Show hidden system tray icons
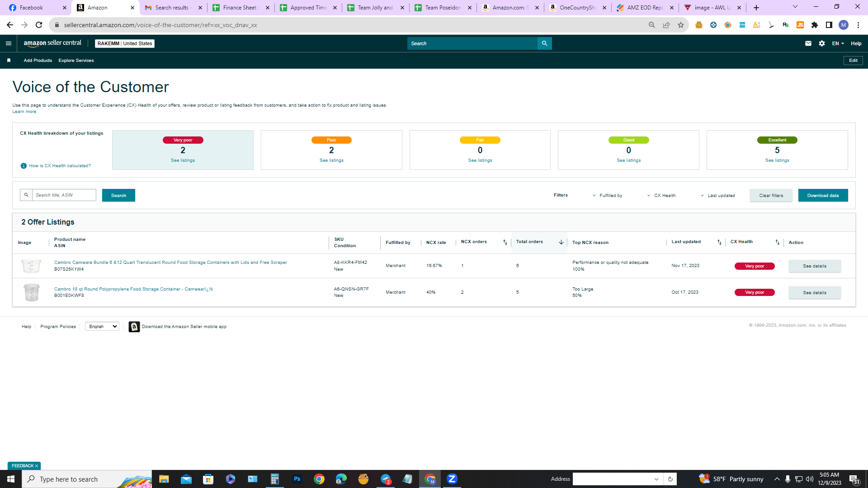 (777, 479)
